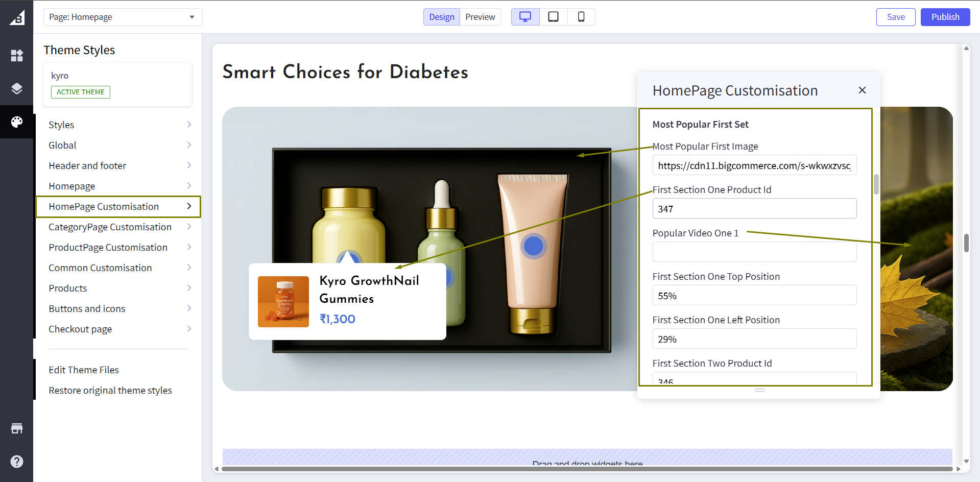Open the help question mark icon
The width and height of the screenshot is (980, 482).
click(17, 462)
